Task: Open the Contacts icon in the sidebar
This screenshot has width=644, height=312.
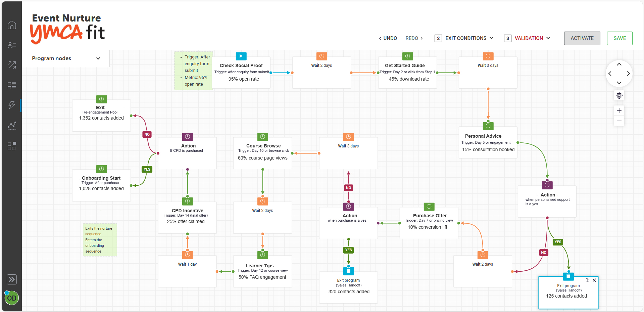Action: (x=12, y=45)
